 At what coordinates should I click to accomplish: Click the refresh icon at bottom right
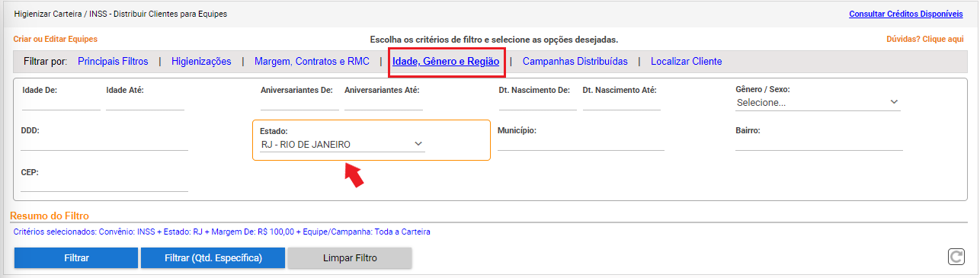click(956, 257)
